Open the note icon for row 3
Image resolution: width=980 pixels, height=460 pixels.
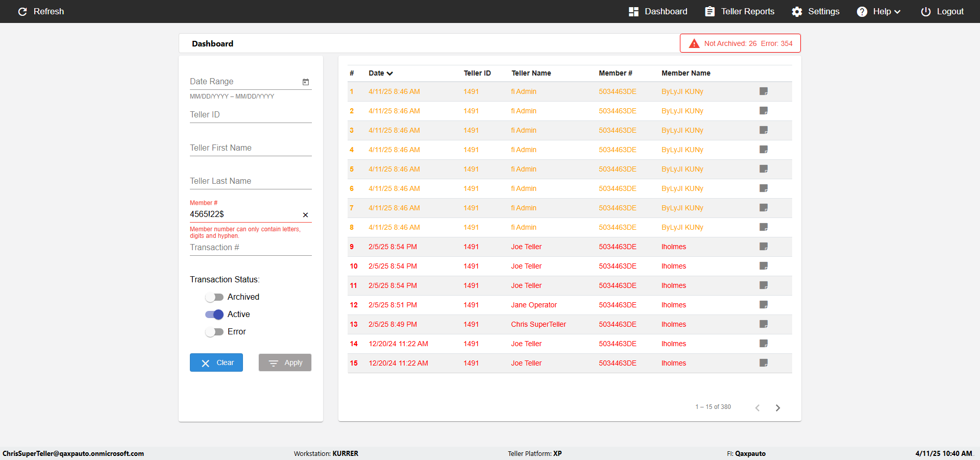click(x=764, y=130)
